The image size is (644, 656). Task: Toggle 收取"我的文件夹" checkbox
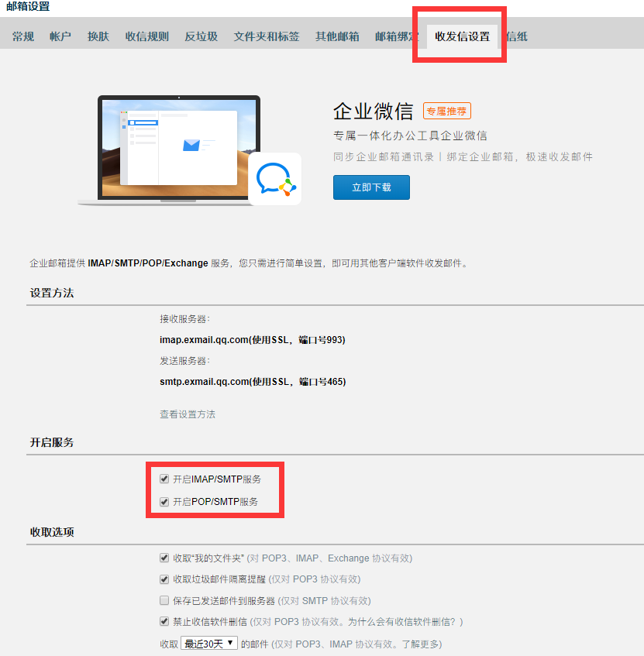coord(164,558)
